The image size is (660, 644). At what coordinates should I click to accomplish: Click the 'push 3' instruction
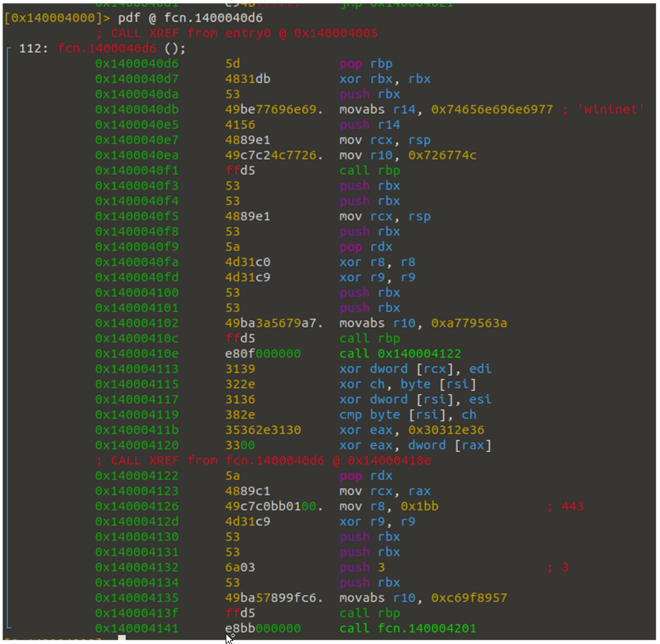363,567
